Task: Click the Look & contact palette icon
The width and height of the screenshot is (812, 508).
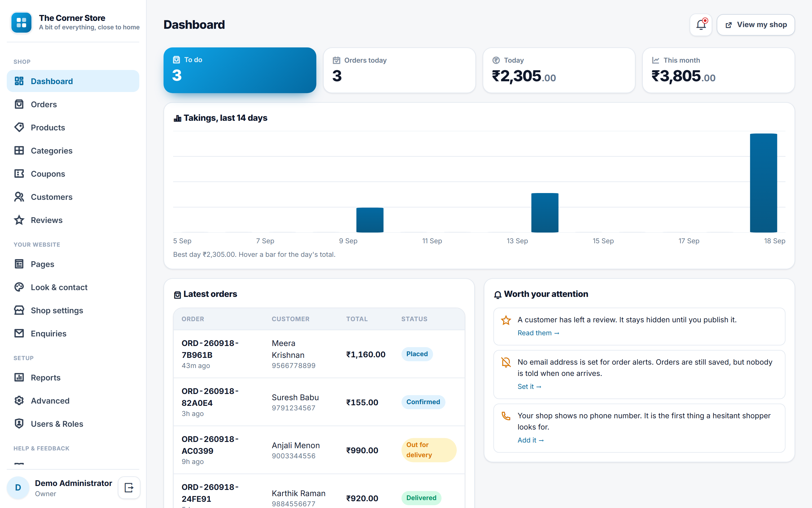Action: 19,287
